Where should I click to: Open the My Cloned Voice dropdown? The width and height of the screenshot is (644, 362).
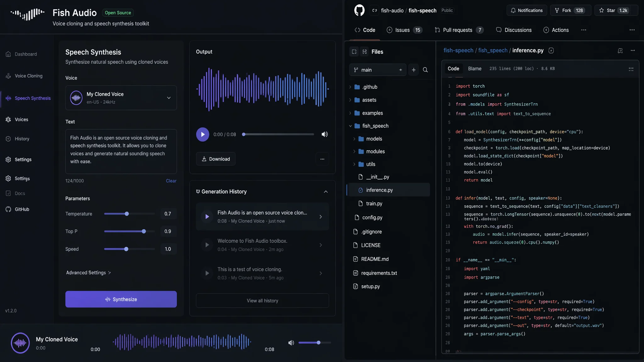(121, 98)
